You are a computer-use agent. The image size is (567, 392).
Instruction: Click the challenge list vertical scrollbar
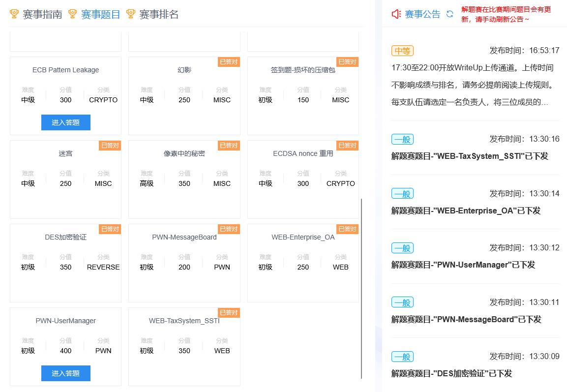coord(361,289)
